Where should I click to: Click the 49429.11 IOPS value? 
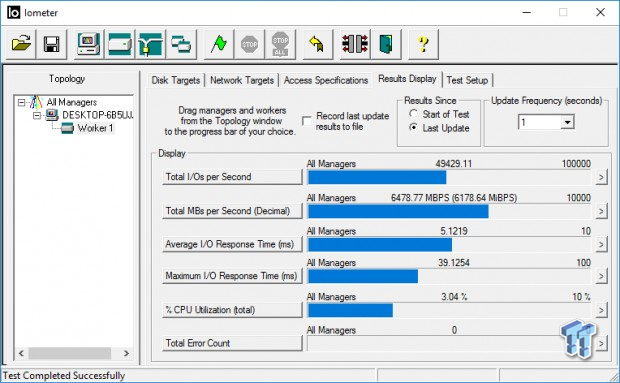click(454, 164)
